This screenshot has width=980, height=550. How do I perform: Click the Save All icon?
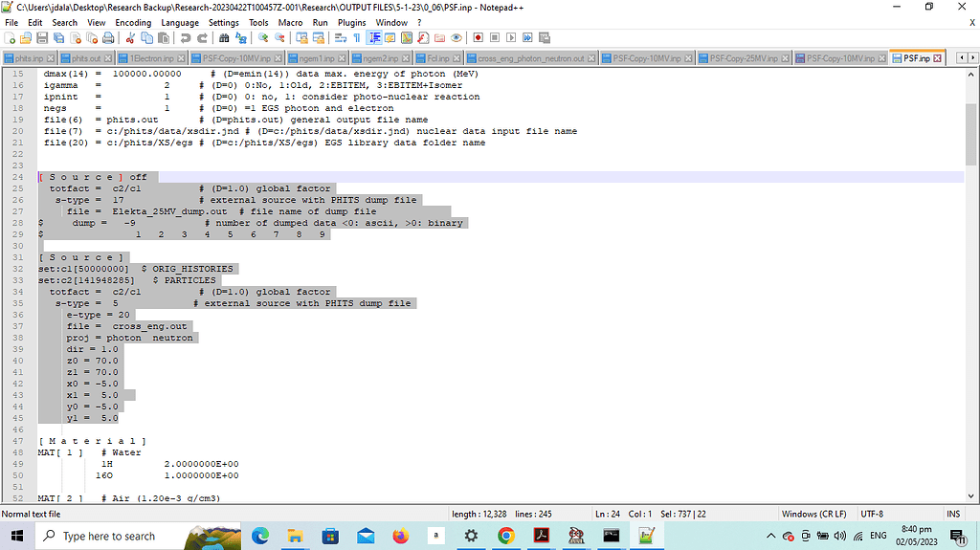[x=58, y=38]
